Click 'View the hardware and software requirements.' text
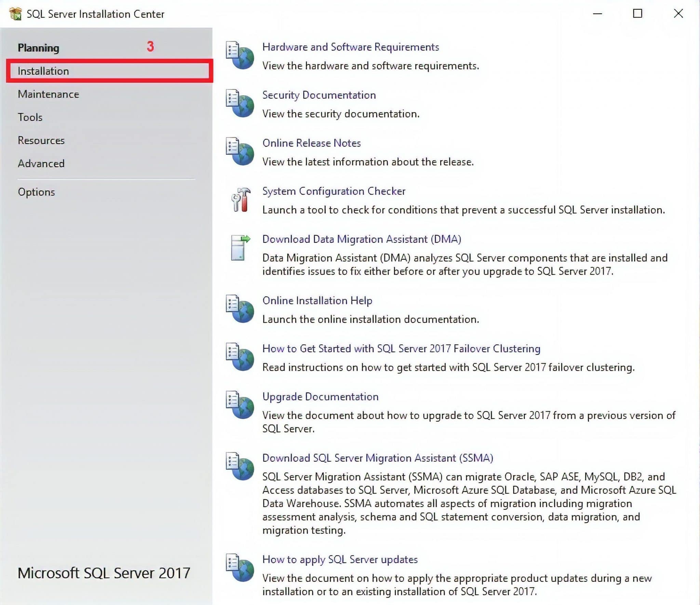The image size is (700, 605). point(371,66)
